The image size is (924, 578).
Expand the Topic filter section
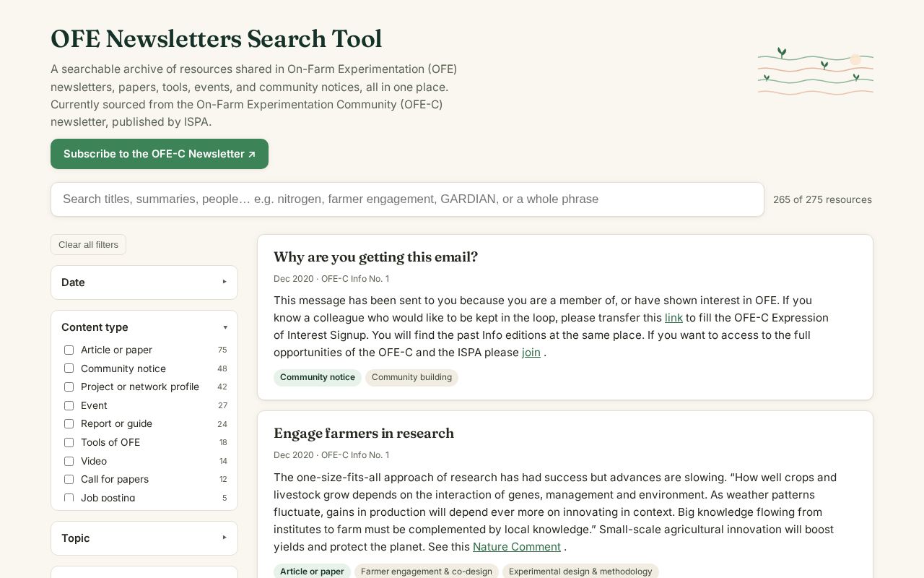tap(144, 538)
